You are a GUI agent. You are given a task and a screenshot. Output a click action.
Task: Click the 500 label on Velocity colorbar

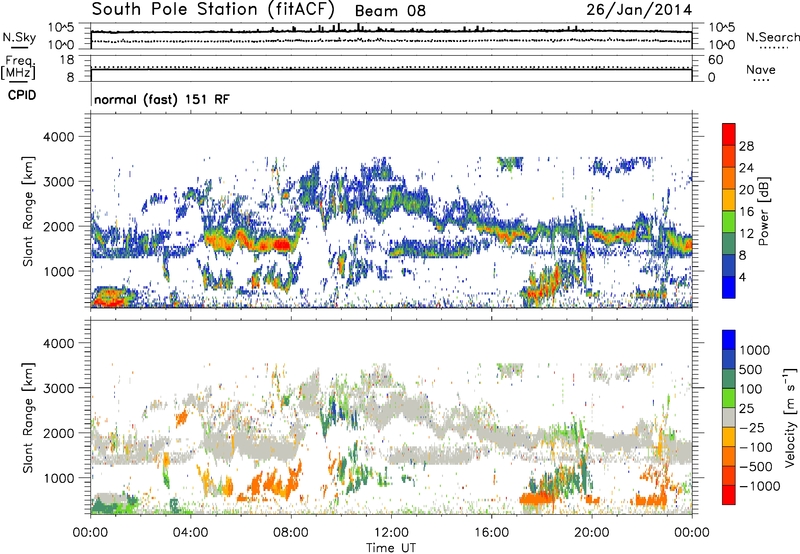(x=751, y=369)
